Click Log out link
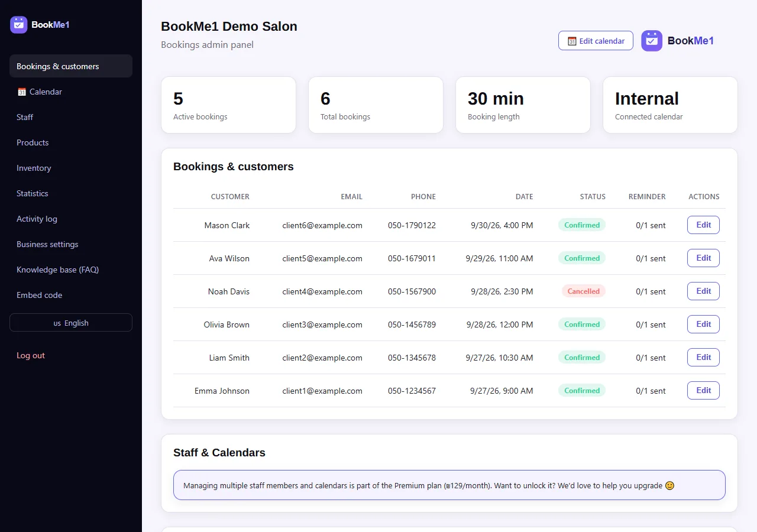 pos(31,355)
